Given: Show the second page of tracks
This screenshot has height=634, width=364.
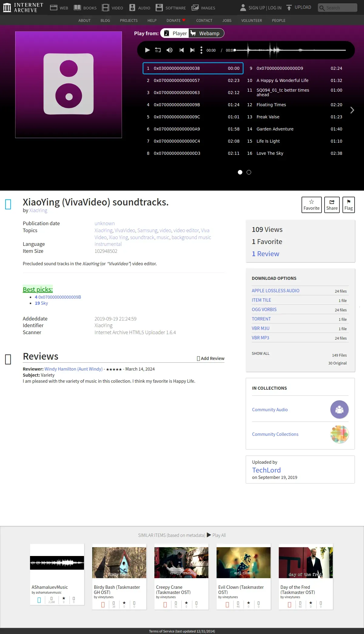Looking at the screenshot, I should point(249,172).
